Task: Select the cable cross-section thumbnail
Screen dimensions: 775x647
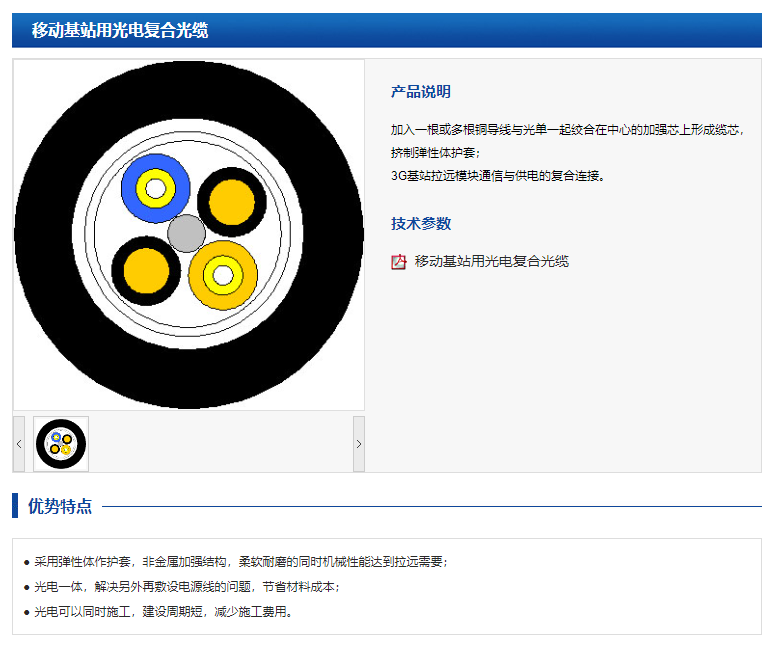Action: tap(61, 444)
